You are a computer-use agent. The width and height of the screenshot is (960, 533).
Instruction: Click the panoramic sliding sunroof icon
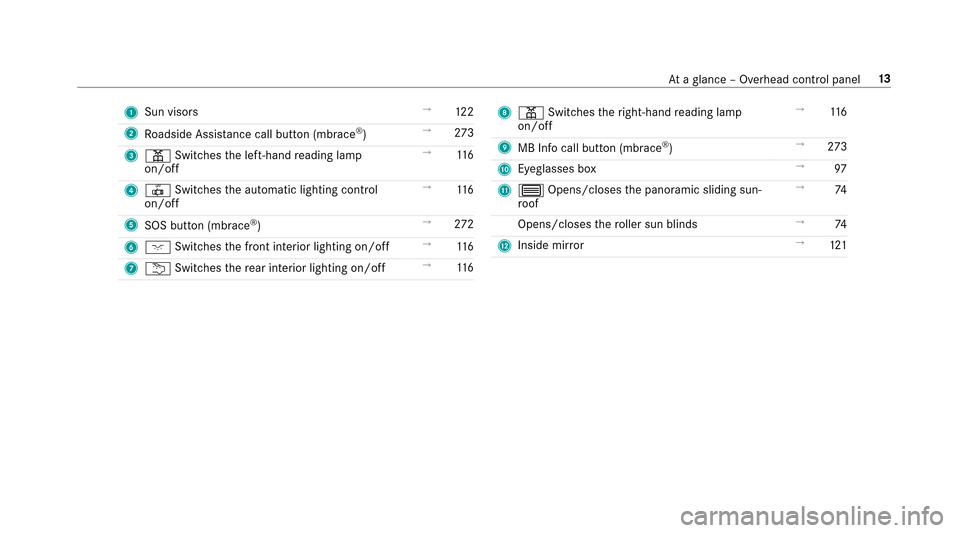[531, 191]
